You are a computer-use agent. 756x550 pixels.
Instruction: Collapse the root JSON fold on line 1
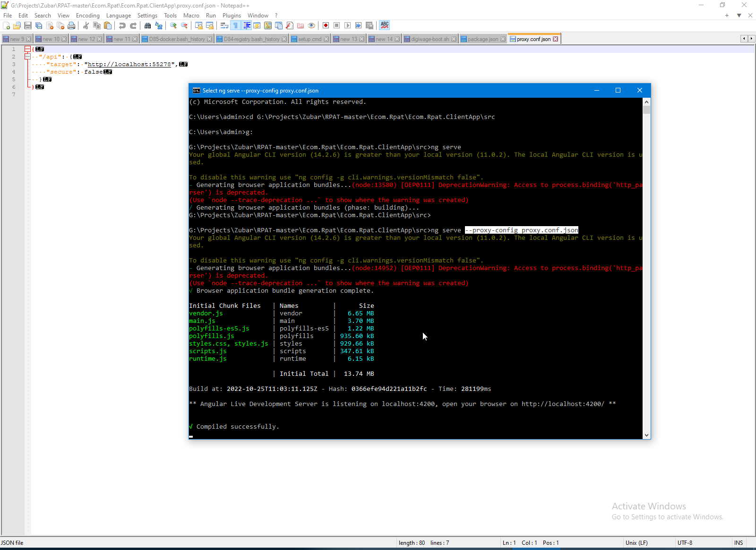(27, 49)
